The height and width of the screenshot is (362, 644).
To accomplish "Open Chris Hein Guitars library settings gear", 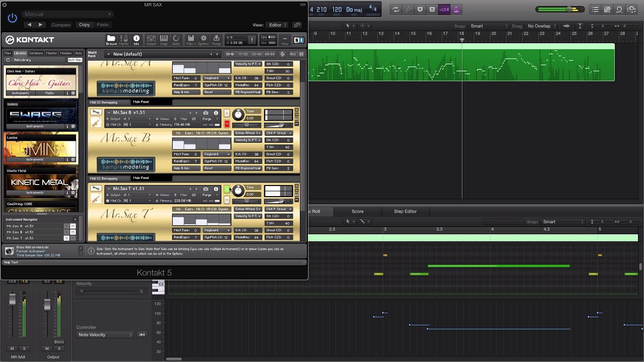I will tap(73, 93).
